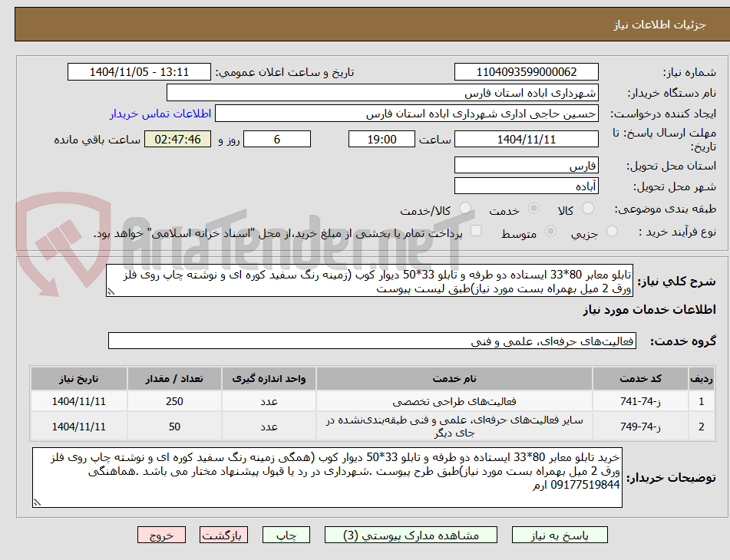Click the واحد اندازه گیری column header

[x=269, y=379]
